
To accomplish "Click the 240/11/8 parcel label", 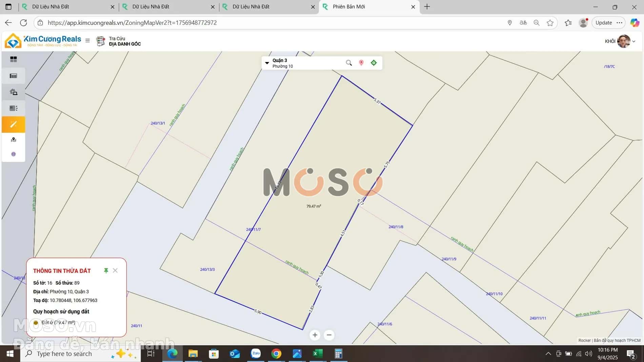I will click(396, 227).
